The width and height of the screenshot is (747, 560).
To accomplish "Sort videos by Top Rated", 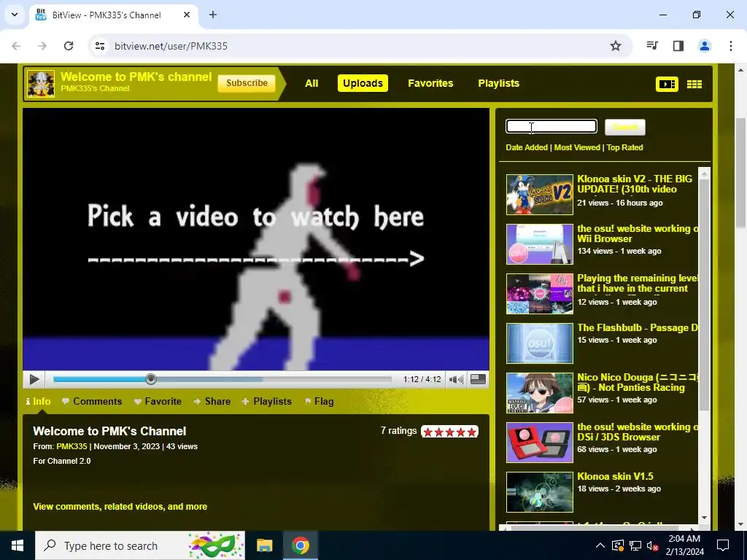I will [624, 147].
